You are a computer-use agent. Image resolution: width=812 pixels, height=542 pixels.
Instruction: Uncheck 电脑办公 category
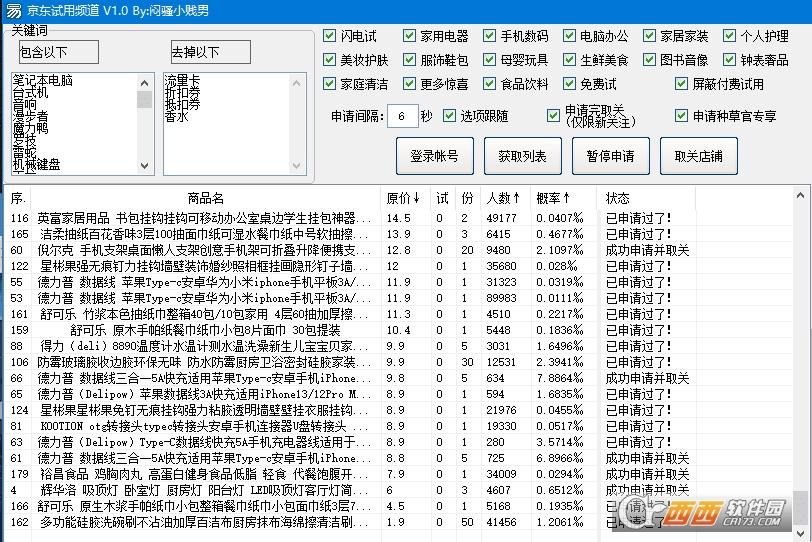569,36
